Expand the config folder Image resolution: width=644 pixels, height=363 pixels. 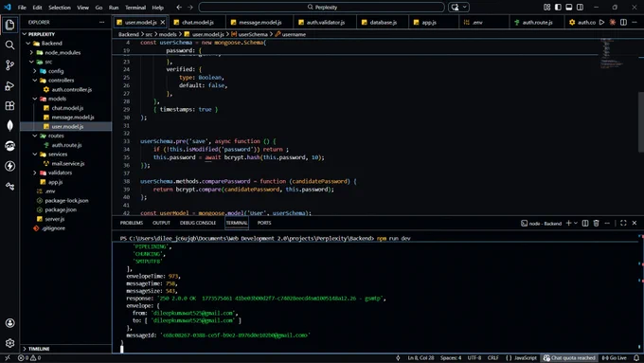click(35, 71)
